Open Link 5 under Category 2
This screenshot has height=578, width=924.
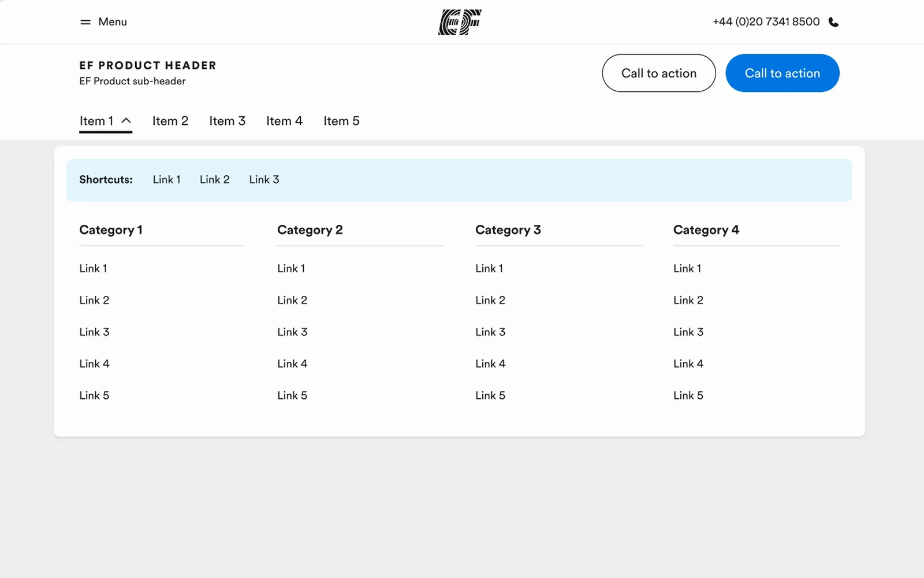coord(292,395)
